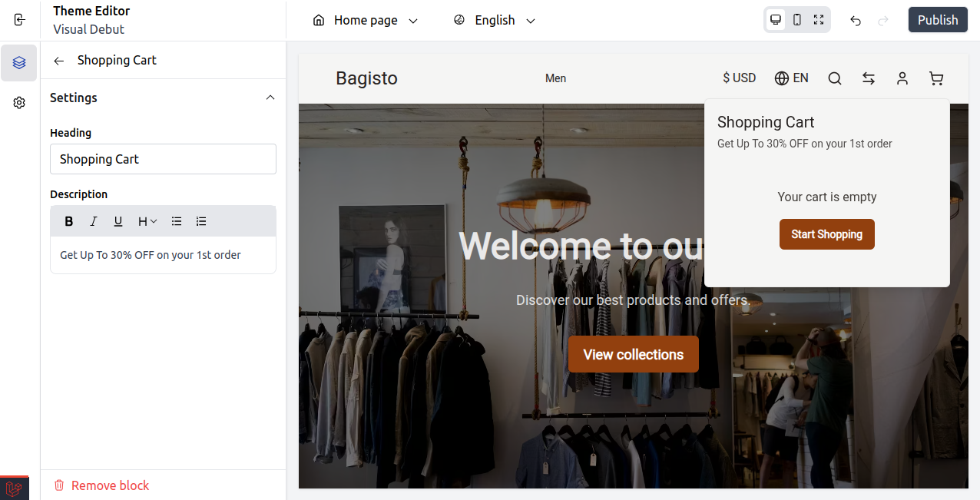Undo the last change

point(856,21)
